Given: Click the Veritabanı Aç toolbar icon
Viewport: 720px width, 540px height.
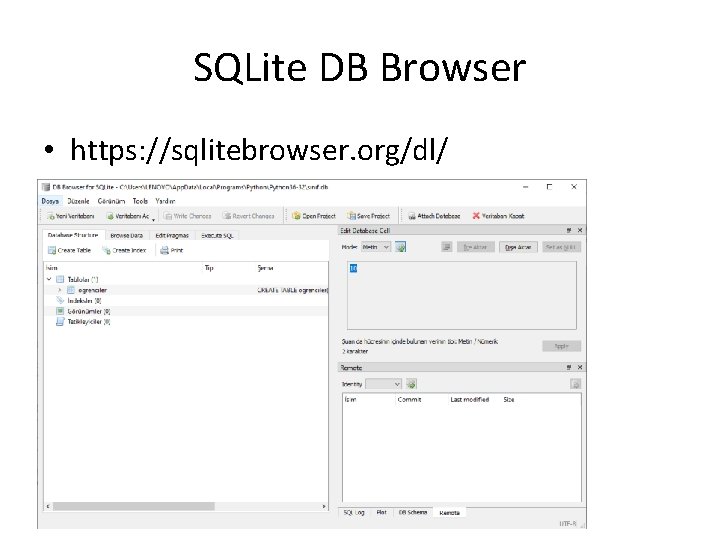Looking at the screenshot, I should tap(110, 216).
